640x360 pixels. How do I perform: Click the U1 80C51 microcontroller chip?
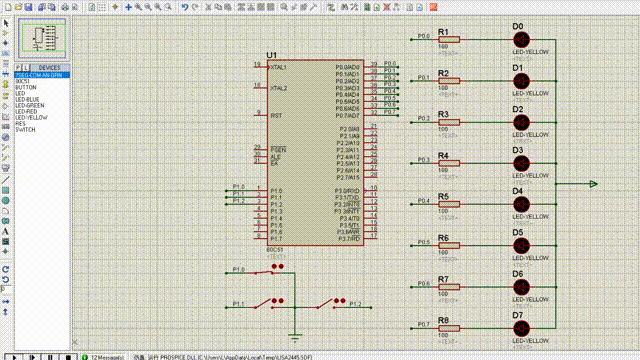point(315,153)
